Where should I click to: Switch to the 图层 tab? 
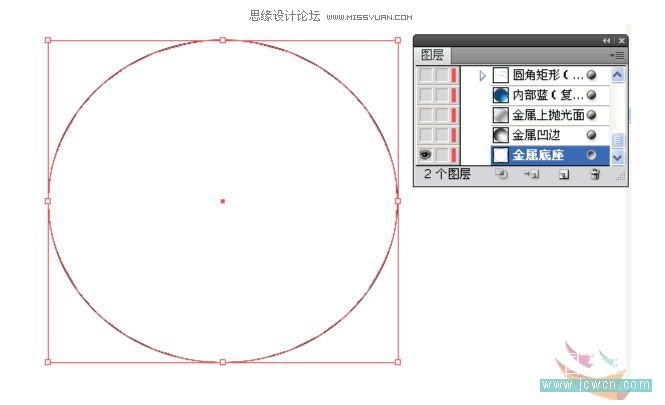click(432, 55)
